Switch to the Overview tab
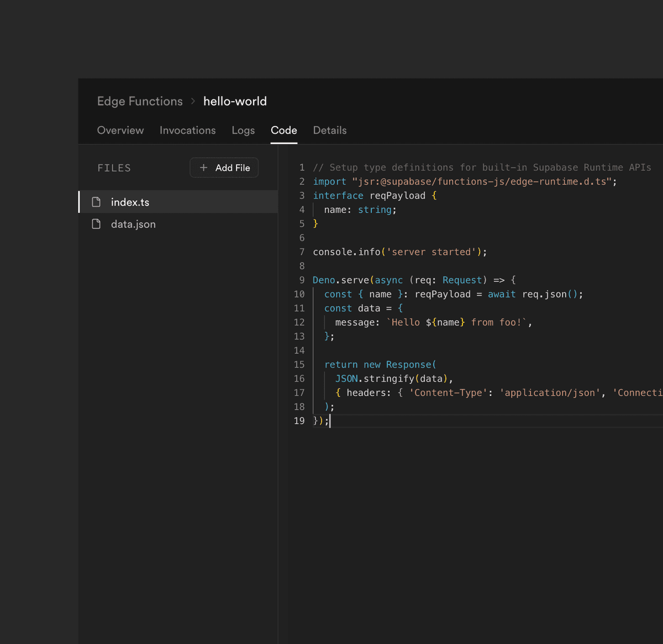 pyautogui.click(x=120, y=130)
